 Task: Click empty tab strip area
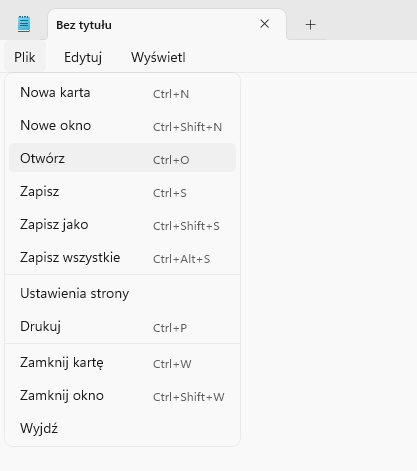coord(372,20)
